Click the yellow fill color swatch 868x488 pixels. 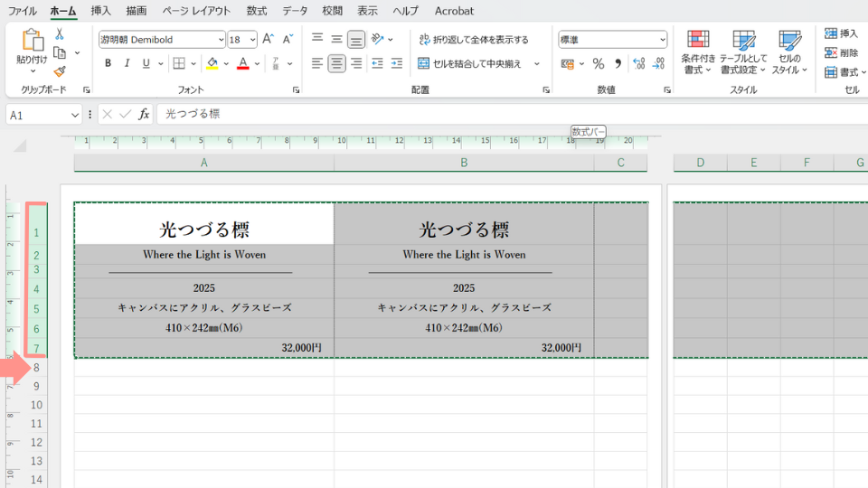pos(212,64)
